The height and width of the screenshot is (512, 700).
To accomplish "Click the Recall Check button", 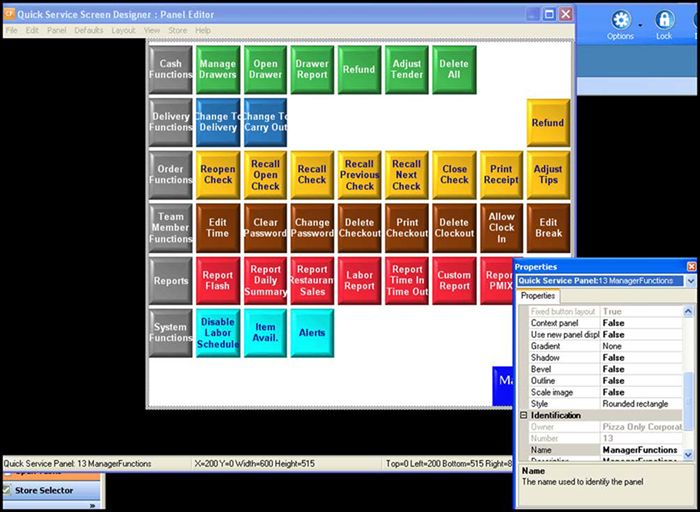I will [x=312, y=175].
